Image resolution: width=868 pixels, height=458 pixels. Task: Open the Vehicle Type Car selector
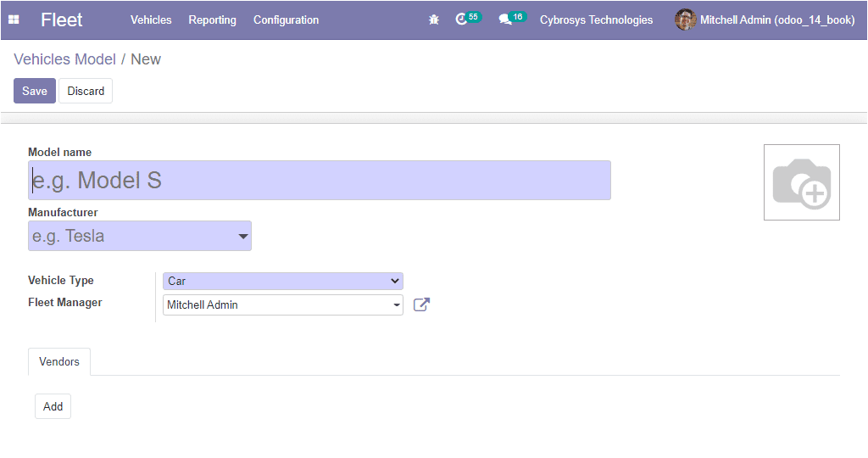tap(283, 281)
